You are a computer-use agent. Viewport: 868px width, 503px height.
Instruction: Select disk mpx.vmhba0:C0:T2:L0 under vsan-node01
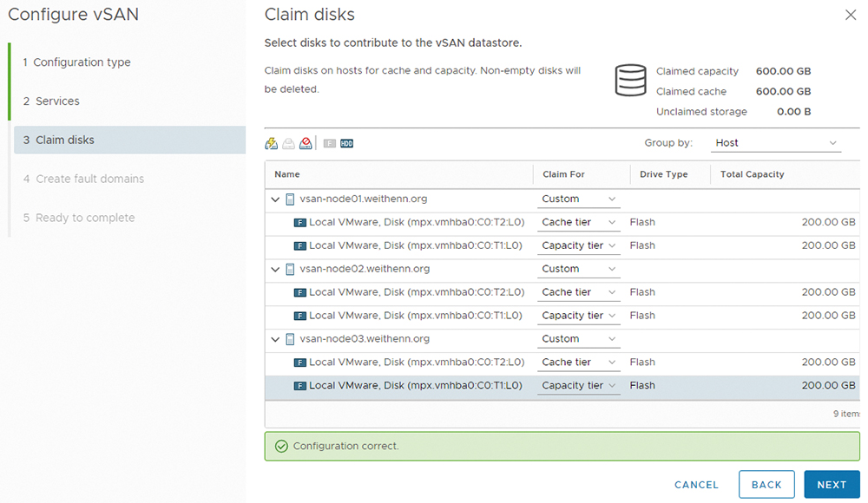click(x=417, y=223)
